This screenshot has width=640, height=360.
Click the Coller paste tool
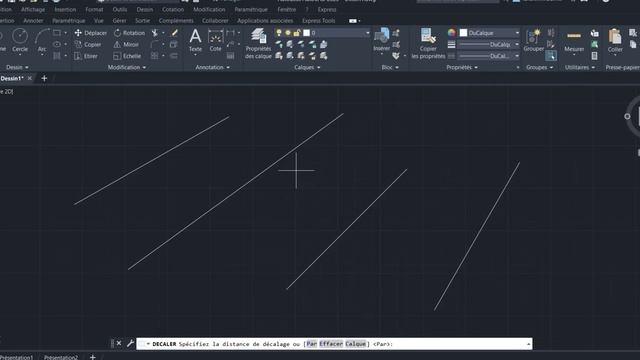tap(615, 40)
